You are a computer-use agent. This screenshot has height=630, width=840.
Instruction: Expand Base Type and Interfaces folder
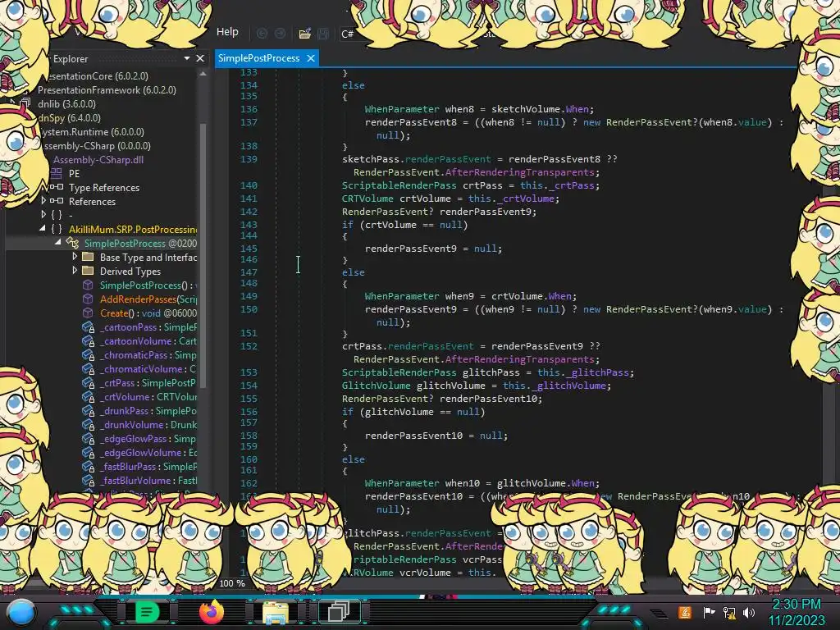[x=75, y=257]
